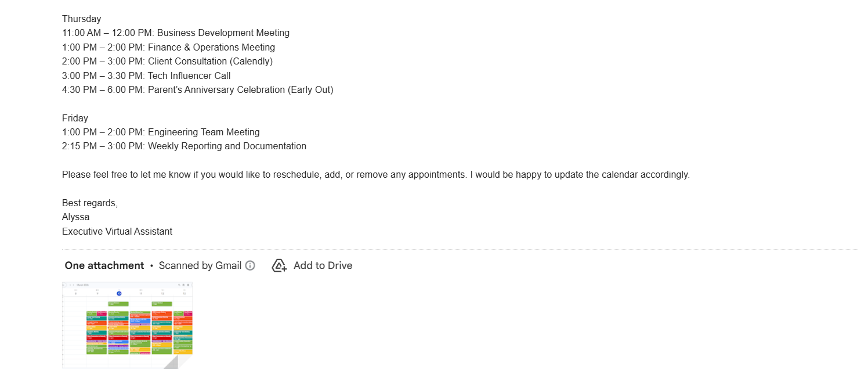Click the name Alyssa in the signature
Viewport: 868px width, 388px height.
click(x=75, y=217)
